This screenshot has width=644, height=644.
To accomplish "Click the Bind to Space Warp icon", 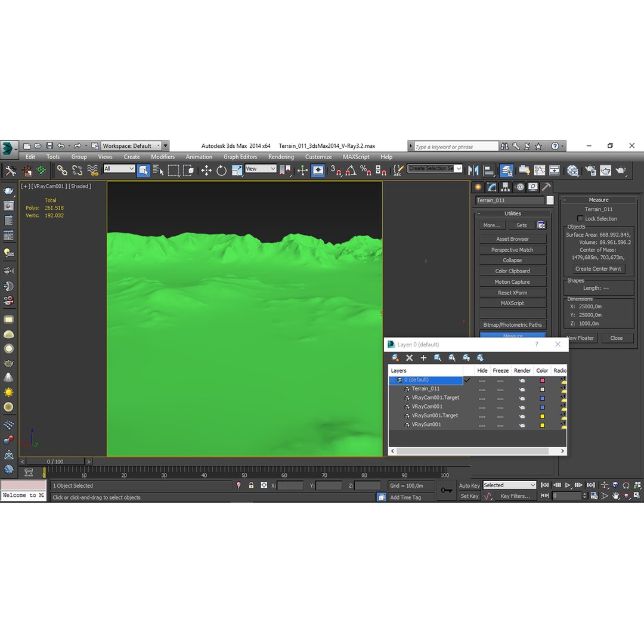I will (x=93, y=170).
